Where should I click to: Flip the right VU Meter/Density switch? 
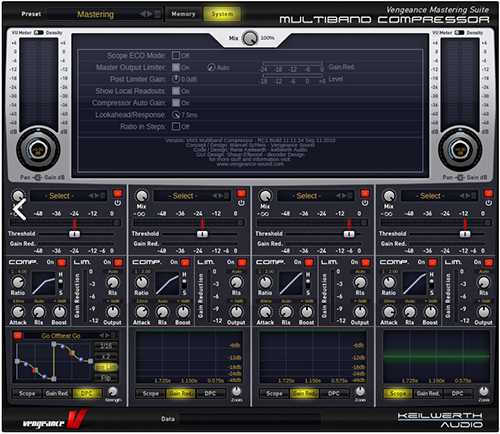tap(459, 32)
